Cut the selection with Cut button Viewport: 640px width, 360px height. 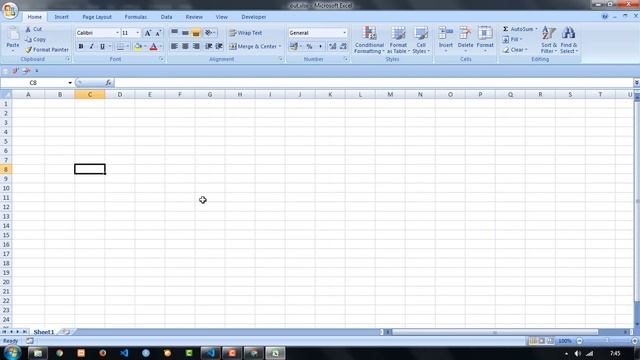33,29
